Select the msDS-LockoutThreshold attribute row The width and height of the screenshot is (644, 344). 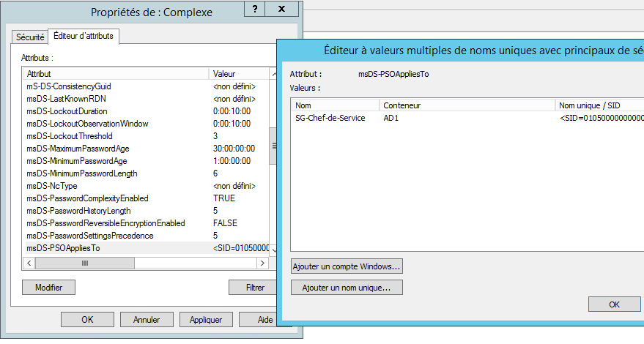click(70, 136)
